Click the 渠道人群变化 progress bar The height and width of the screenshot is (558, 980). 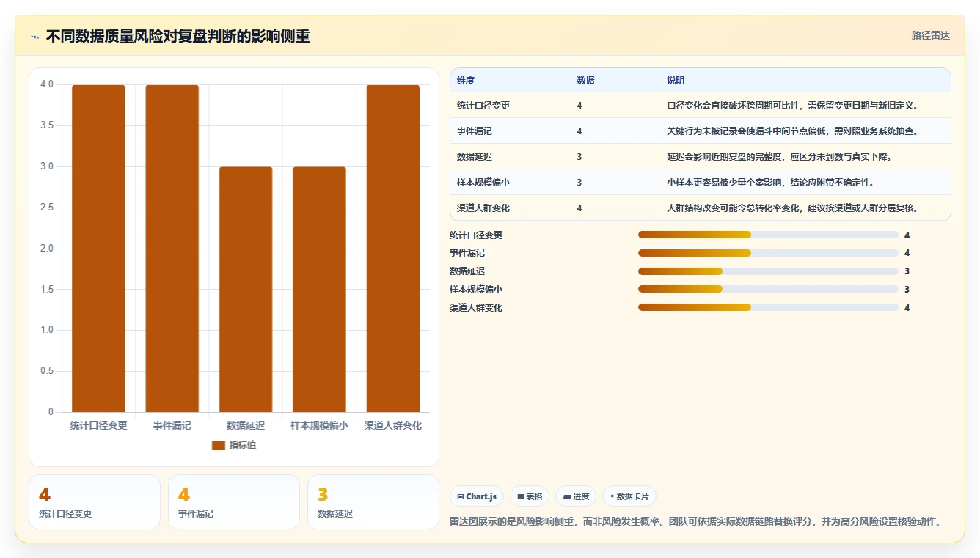768,308
